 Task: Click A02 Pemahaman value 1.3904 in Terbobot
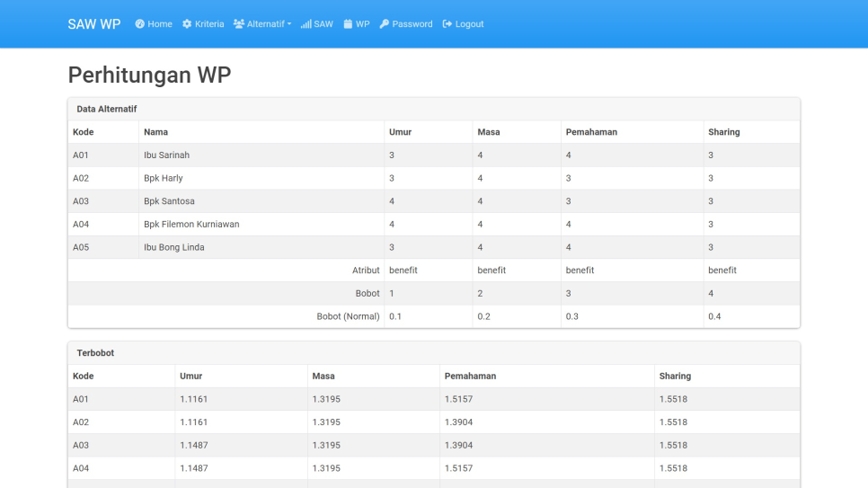(x=458, y=422)
